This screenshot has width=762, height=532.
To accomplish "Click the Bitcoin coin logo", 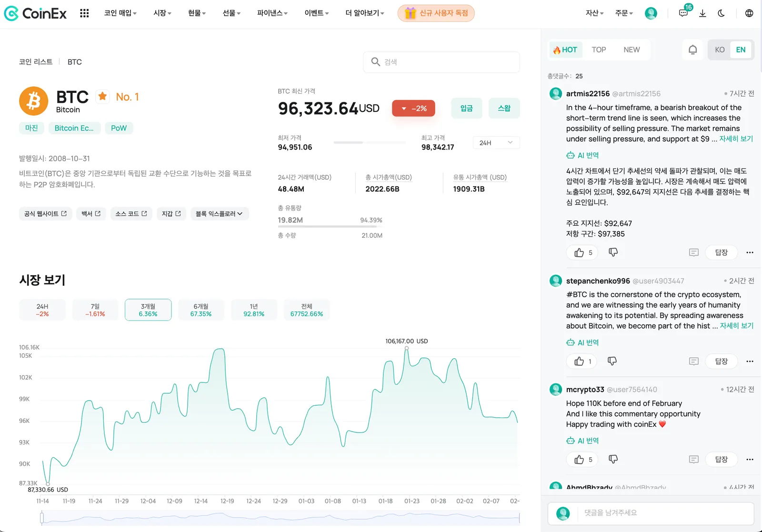I will 33,101.
